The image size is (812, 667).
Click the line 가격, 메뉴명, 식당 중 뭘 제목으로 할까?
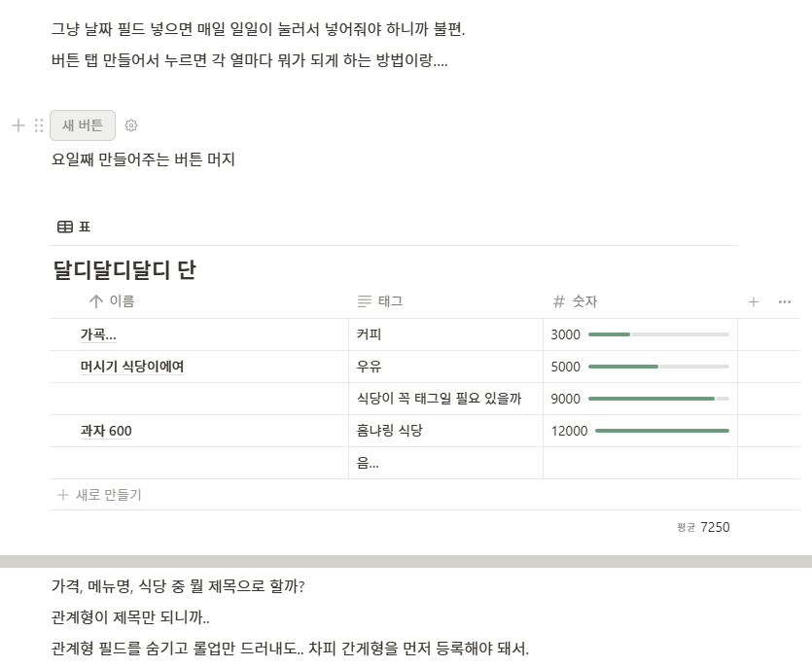(178, 586)
